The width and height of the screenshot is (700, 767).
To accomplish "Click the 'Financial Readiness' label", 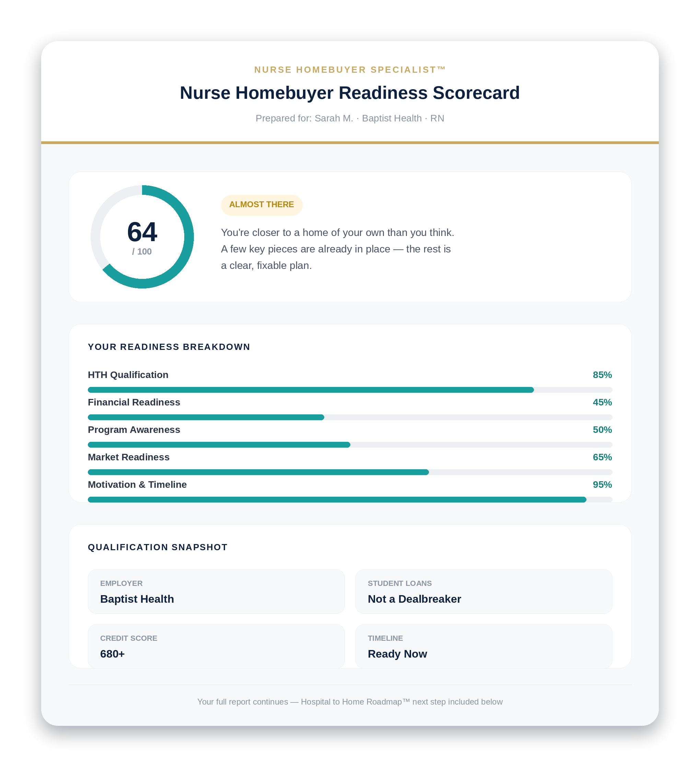I will point(134,402).
